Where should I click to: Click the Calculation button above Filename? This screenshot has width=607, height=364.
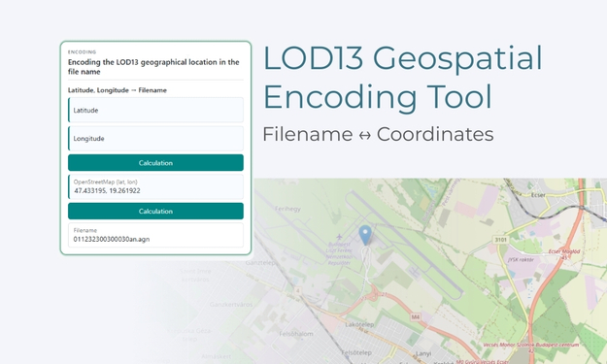click(x=155, y=212)
